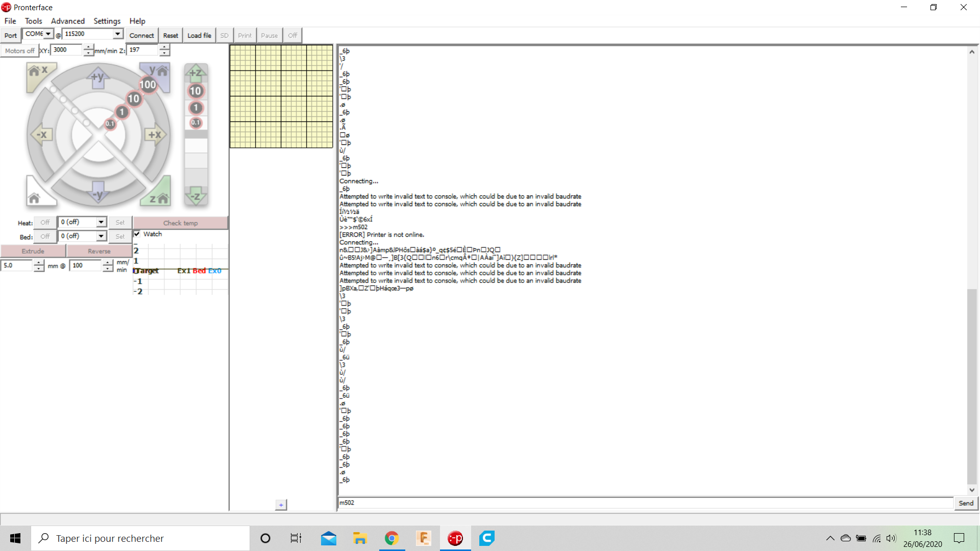Click the console vertical scrollbar thumb
This screenshot has height=551, width=980.
point(972,385)
